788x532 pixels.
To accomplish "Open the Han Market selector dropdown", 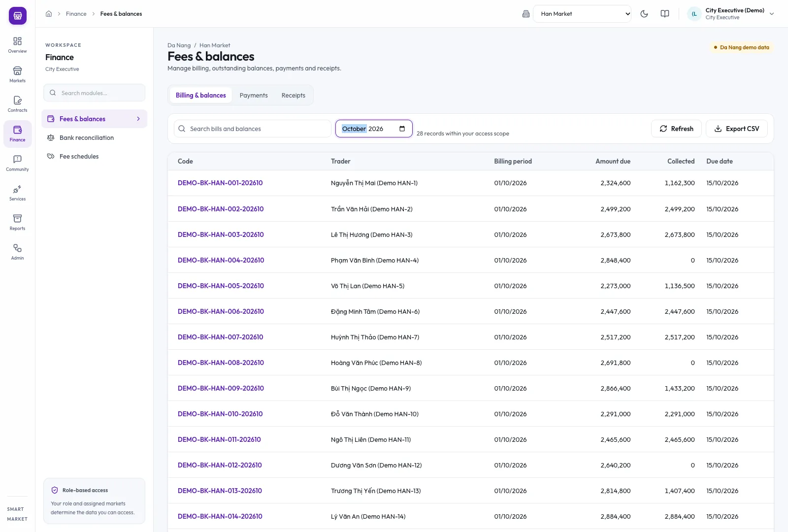I will coord(582,14).
